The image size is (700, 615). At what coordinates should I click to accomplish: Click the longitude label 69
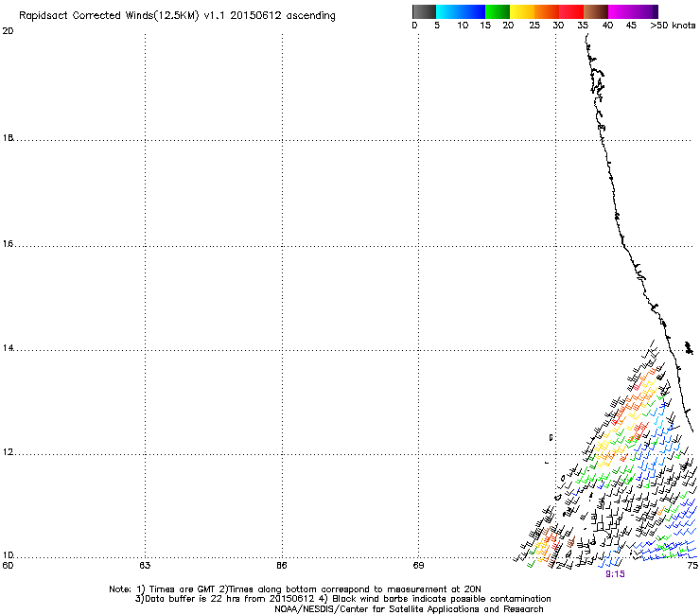[418, 566]
